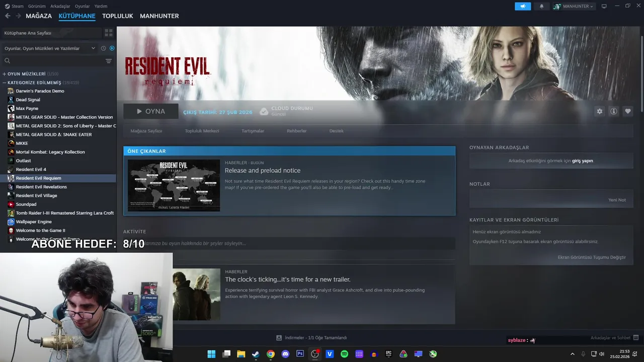Open the MANHUNTER profile tab

coord(159,16)
